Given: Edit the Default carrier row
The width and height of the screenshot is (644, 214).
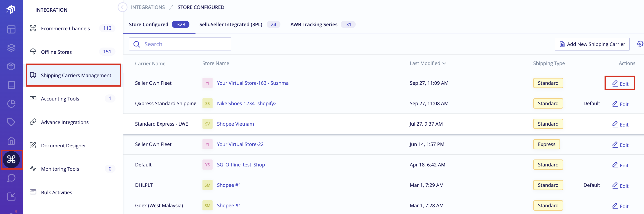Looking at the screenshot, I should pos(620,165).
